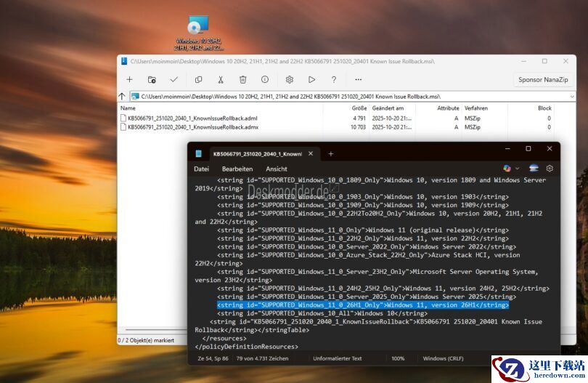Click the Move (scissors) icon in NanaZip

coord(221,79)
